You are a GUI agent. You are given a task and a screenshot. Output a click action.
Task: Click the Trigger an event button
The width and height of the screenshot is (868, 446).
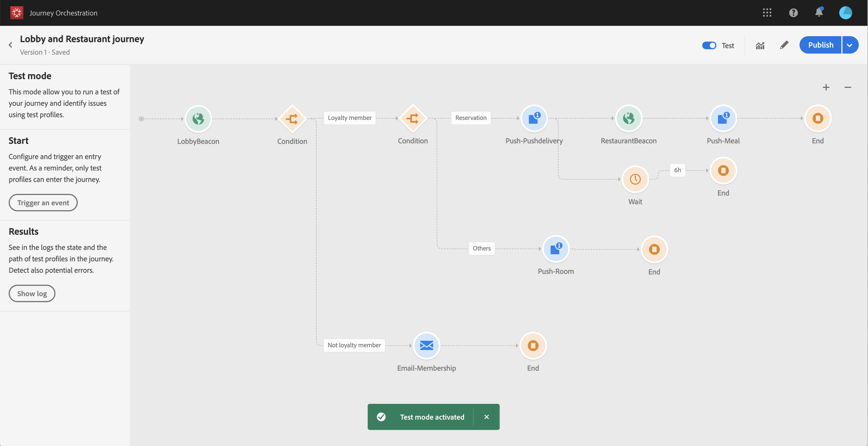point(43,203)
